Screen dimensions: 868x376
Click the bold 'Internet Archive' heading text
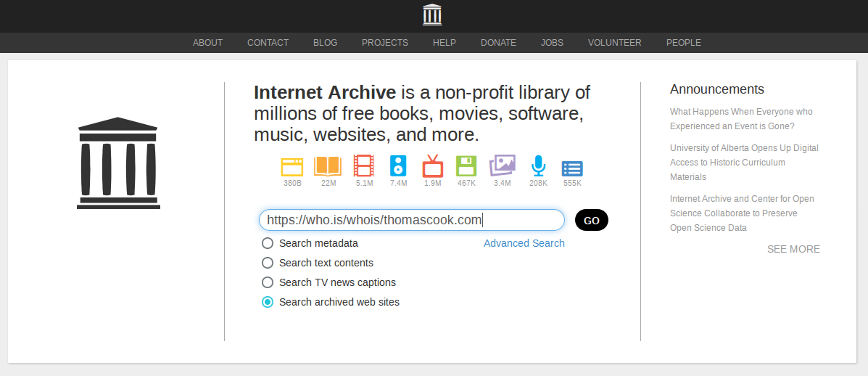point(325,92)
